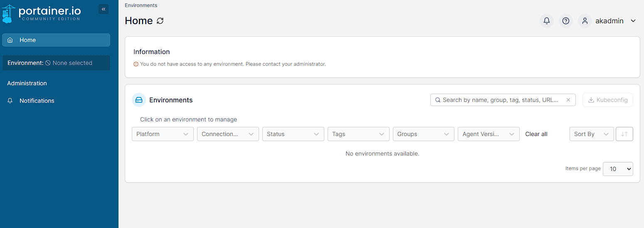Image resolution: width=644 pixels, height=228 pixels.
Task: Click Administration section in sidebar
Action: click(x=27, y=83)
